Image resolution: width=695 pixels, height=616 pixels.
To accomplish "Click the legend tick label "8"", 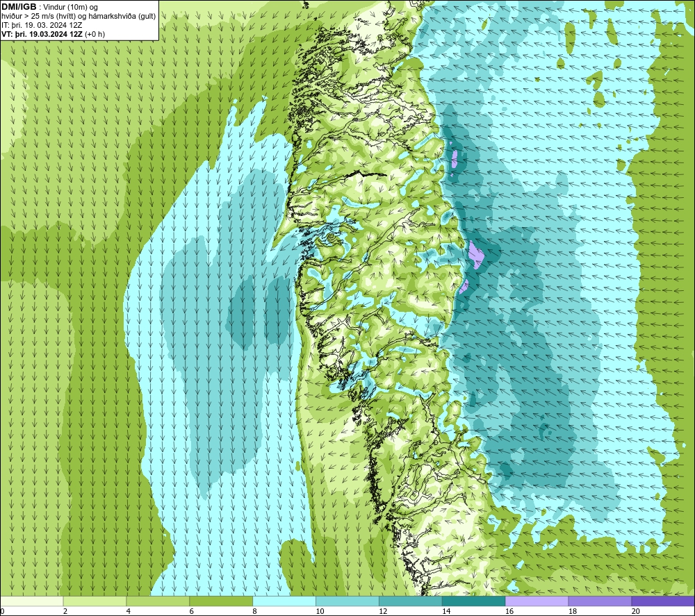I will (254, 611).
